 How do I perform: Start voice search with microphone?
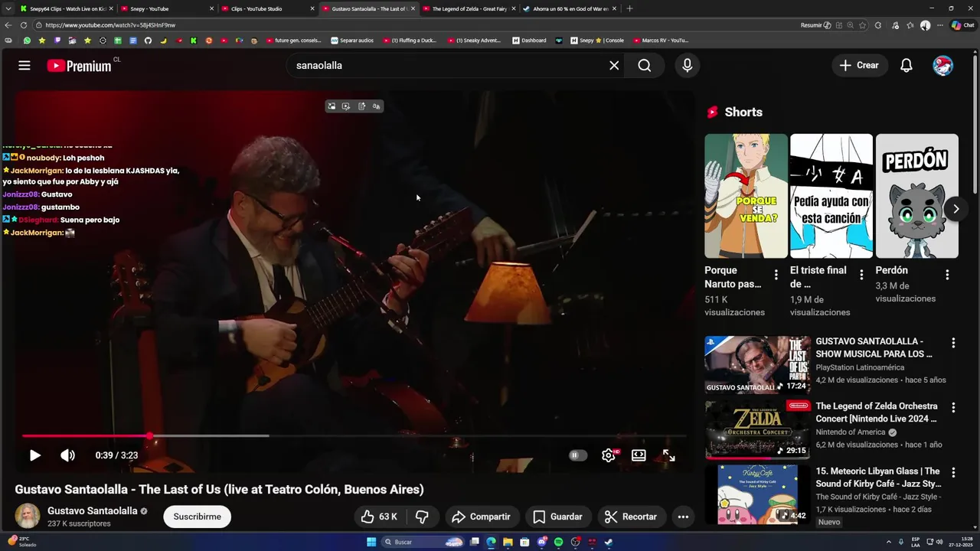tap(688, 66)
